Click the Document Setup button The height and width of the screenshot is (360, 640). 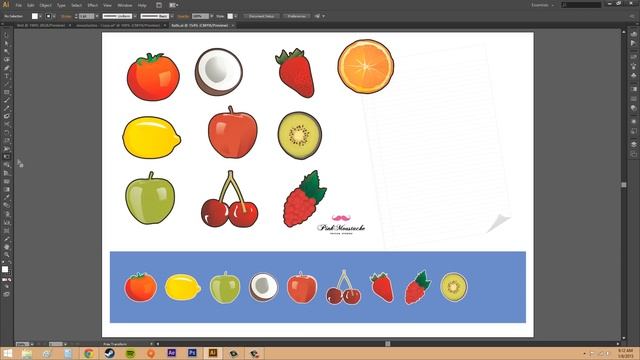click(x=262, y=16)
